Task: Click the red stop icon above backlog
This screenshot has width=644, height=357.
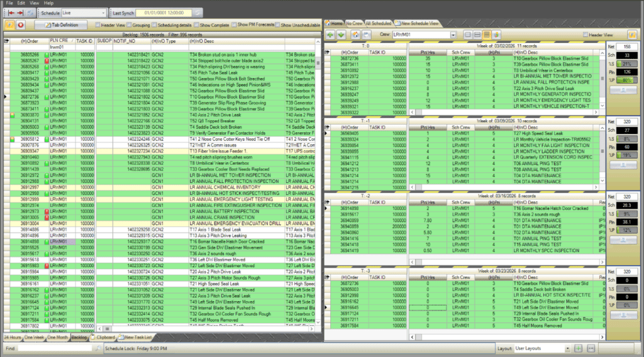Action: 20,25
